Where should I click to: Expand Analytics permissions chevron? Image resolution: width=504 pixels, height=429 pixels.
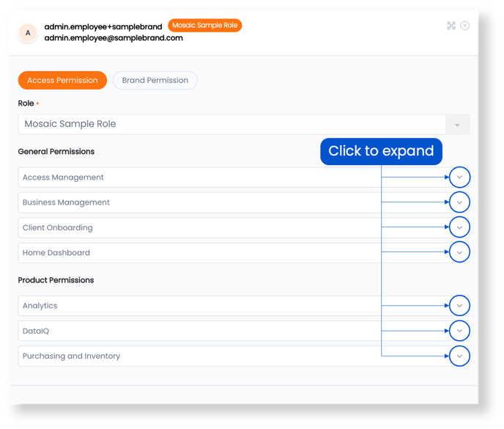point(459,305)
